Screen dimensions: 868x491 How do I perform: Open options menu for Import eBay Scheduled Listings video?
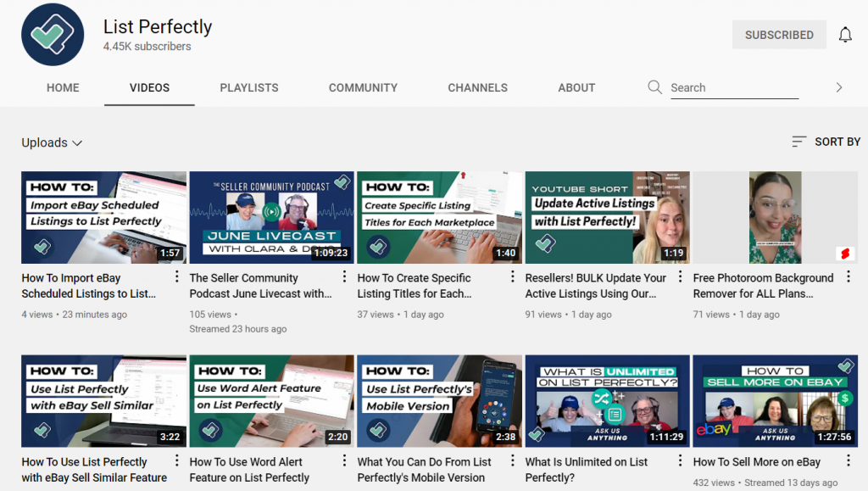click(176, 276)
